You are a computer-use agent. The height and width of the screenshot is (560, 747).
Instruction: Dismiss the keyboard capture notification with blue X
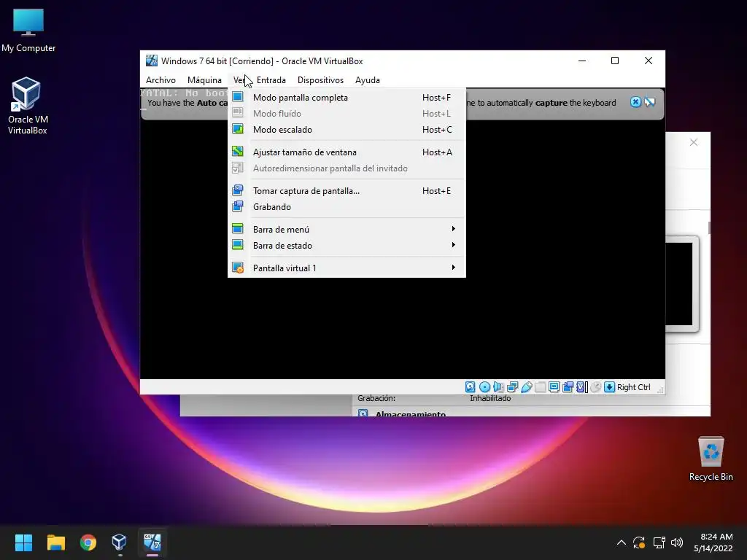coord(635,102)
